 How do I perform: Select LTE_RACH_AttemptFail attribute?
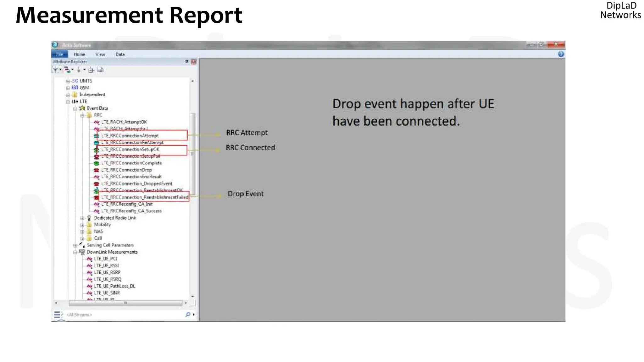click(x=124, y=129)
